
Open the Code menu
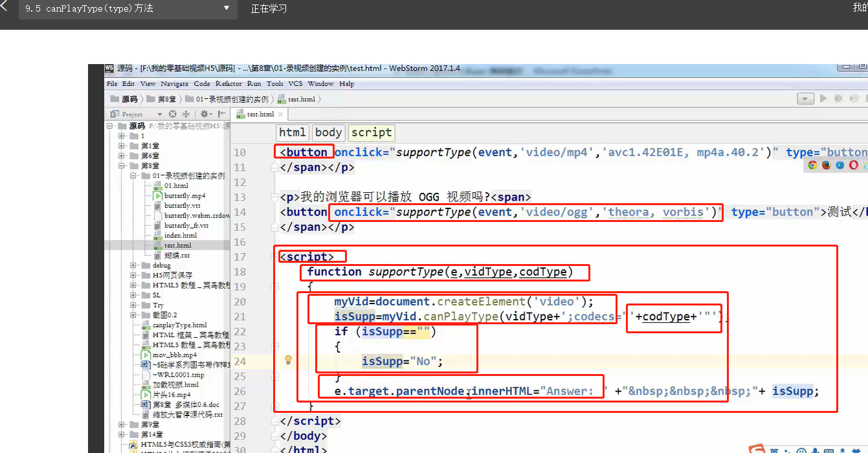[202, 83]
